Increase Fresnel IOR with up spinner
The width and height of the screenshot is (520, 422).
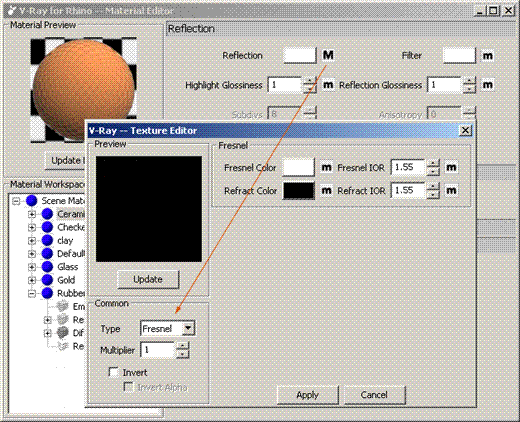pos(433,164)
